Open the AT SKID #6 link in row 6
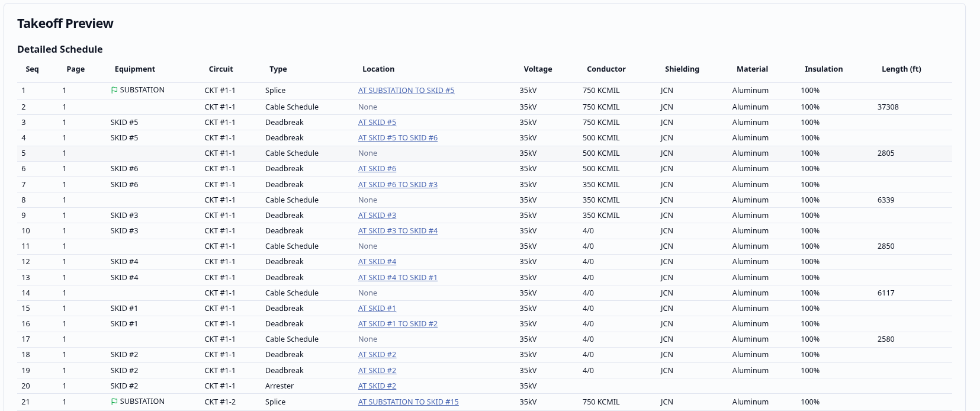Viewport: 980px width, 411px height. tap(377, 169)
